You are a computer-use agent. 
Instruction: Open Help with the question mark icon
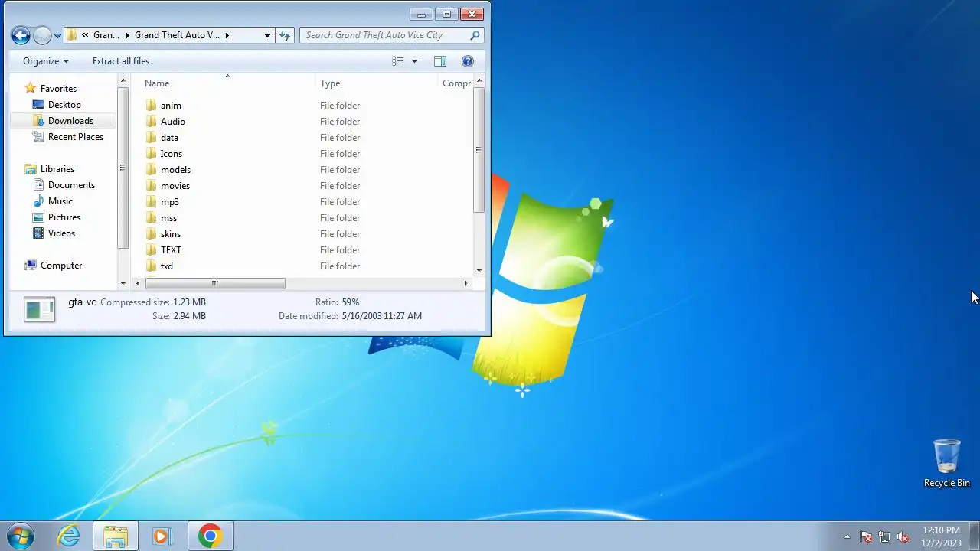pos(468,61)
